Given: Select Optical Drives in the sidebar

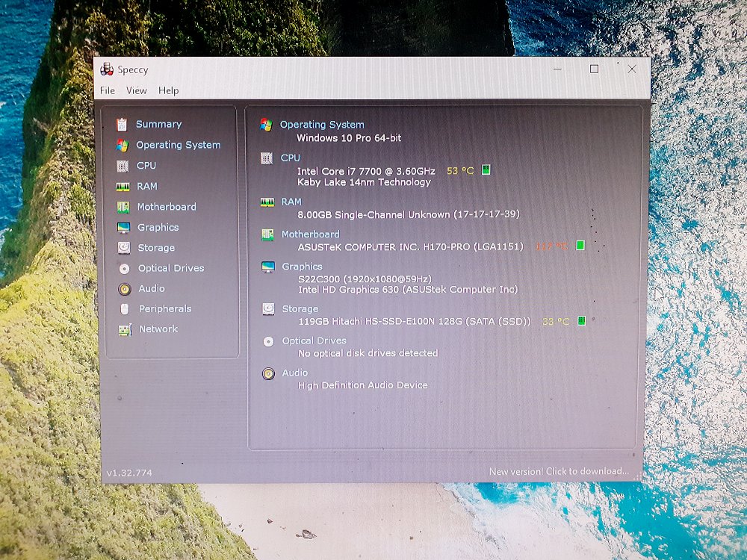Looking at the screenshot, I should coord(171,268).
